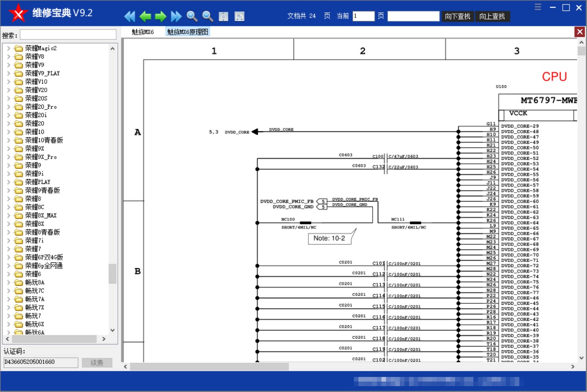This screenshot has height=392, width=587.
Task: Click the schematic's scroll-right arrow
Action: click(573, 367)
